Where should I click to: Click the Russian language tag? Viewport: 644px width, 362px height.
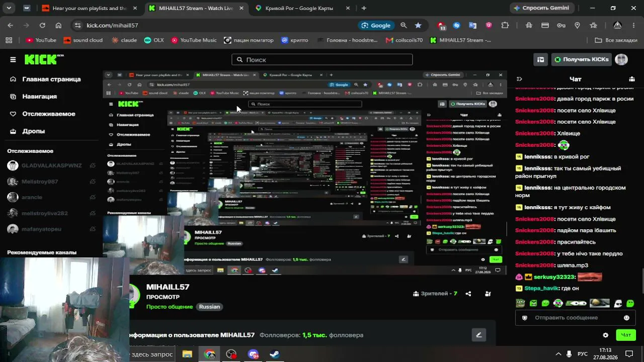[x=209, y=307]
